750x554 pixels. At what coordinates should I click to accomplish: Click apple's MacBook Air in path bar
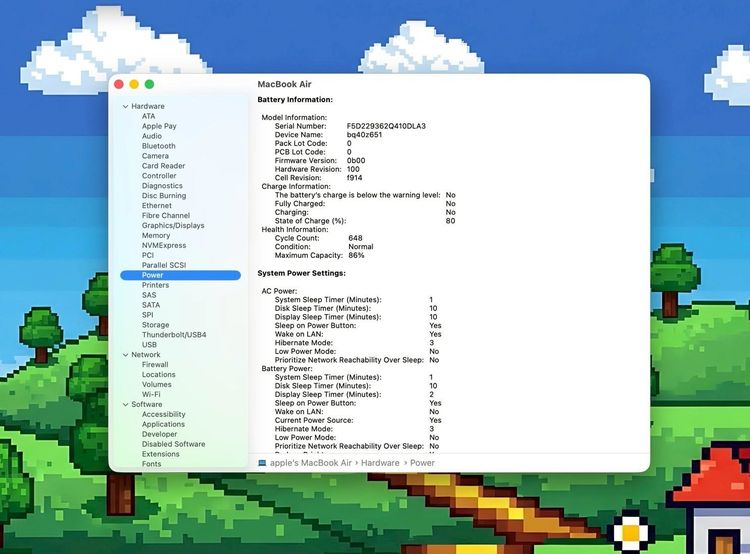pos(310,463)
